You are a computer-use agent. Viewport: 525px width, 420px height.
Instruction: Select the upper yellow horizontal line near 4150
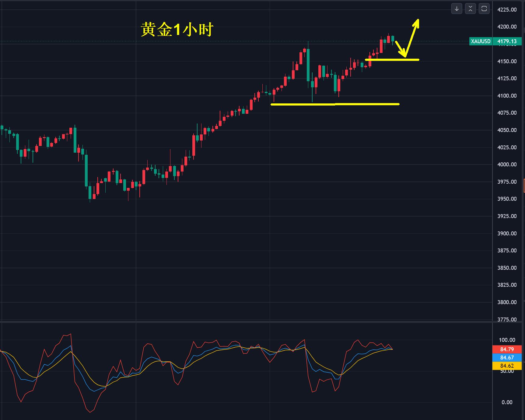pyautogui.click(x=393, y=60)
